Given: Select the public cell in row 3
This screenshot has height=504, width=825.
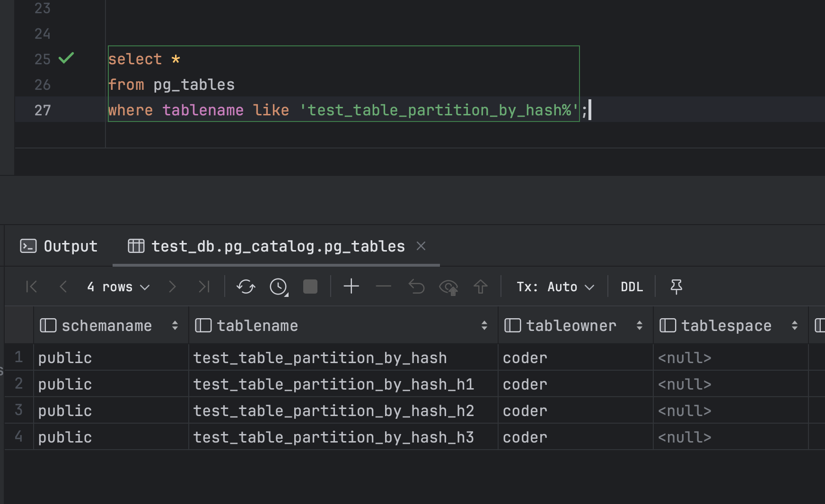Looking at the screenshot, I should [x=111, y=410].
